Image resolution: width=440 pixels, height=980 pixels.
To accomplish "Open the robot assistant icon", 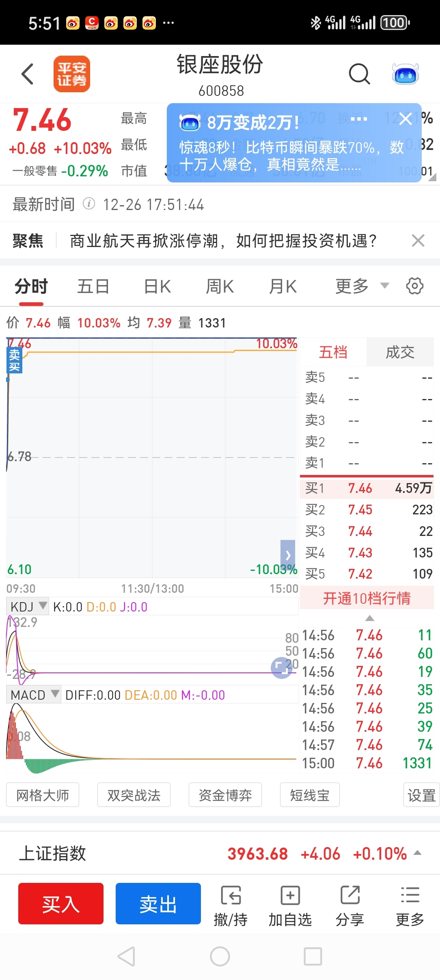I will (x=405, y=74).
